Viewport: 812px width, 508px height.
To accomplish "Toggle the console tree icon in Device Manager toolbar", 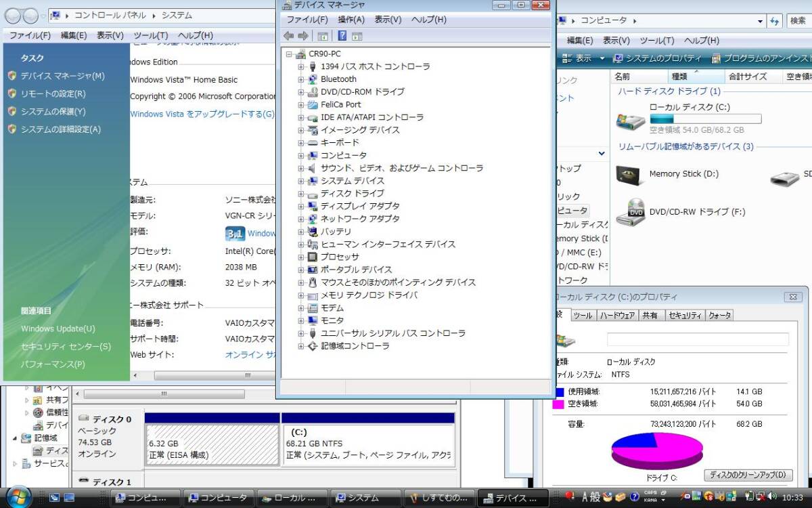I will click(323, 36).
